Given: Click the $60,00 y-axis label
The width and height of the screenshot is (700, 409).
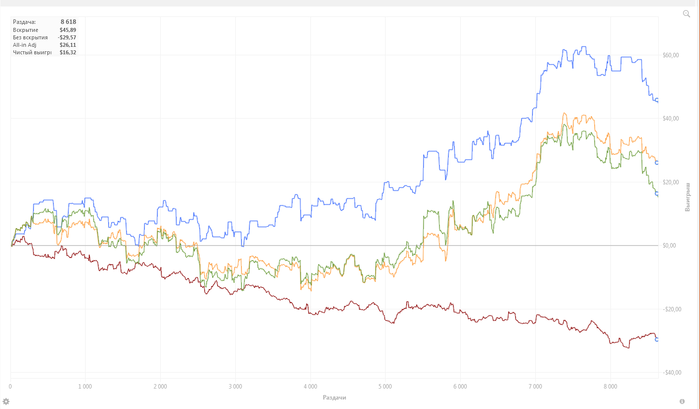Looking at the screenshot, I should (x=671, y=56).
